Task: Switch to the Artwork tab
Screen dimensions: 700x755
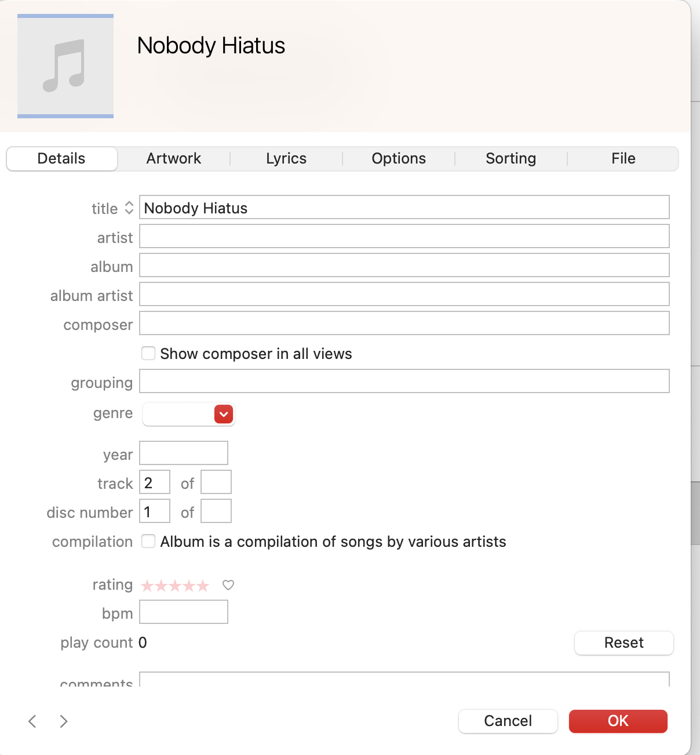Action: (173, 158)
